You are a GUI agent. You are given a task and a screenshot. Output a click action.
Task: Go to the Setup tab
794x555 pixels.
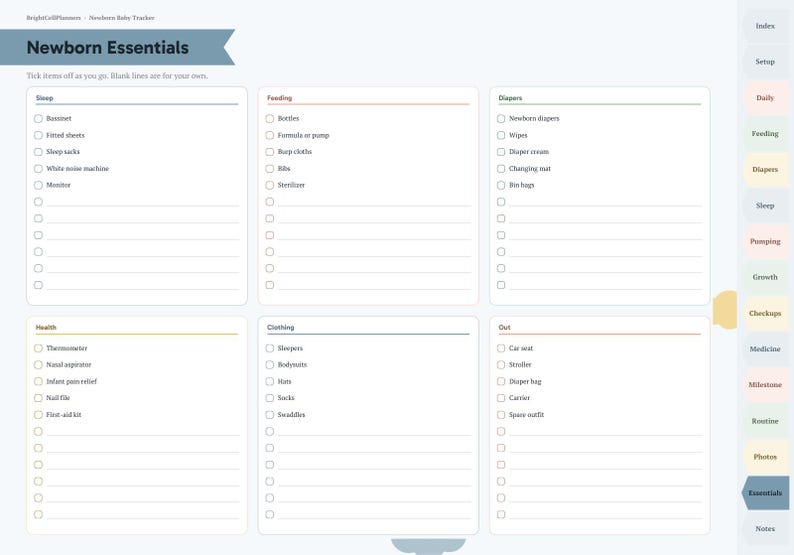pos(765,62)
